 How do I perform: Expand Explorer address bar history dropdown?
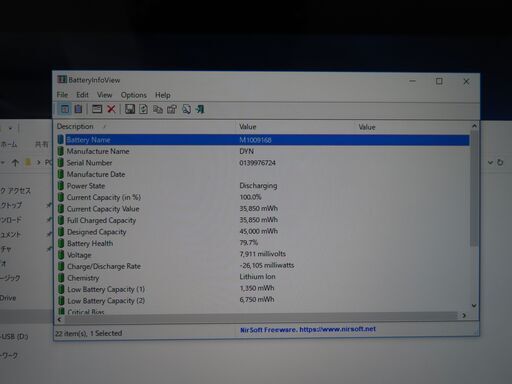point(490,162)
